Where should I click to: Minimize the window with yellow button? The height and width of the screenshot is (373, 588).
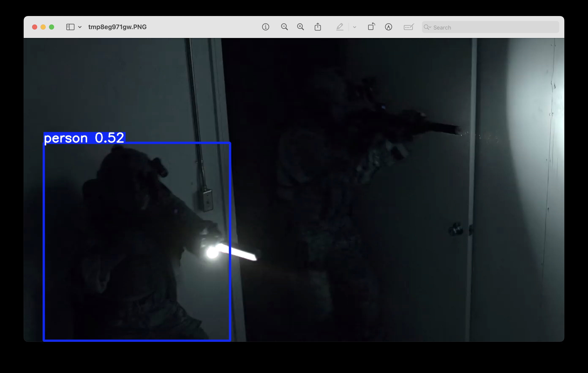coord(43,27)
